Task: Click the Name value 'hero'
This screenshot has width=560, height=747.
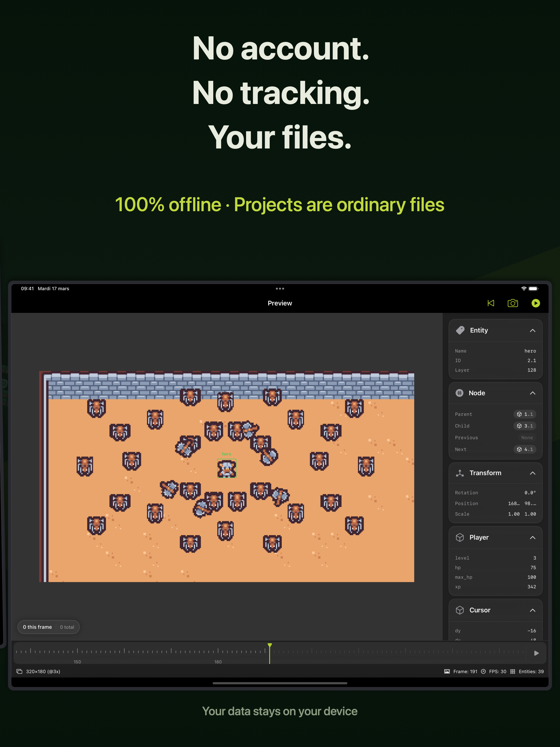Action: tap(530, 351)
